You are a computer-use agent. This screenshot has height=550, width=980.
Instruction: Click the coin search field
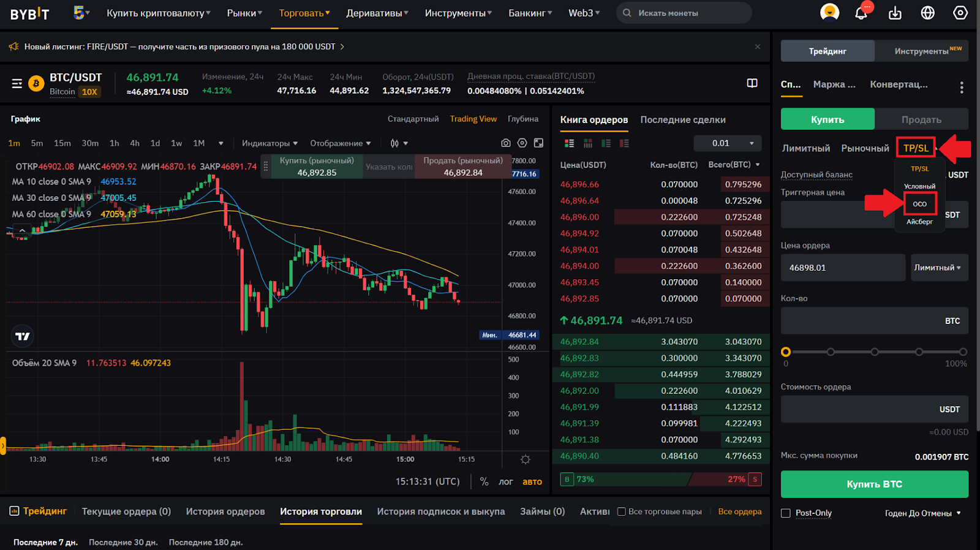684,13
